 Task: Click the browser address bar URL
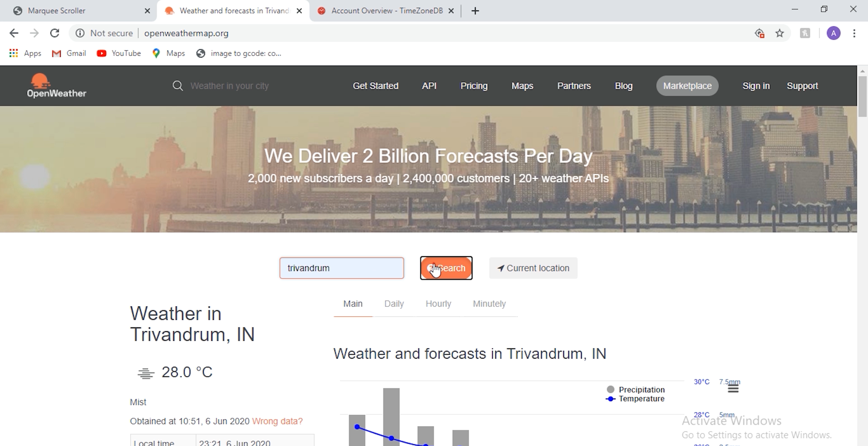186,33
